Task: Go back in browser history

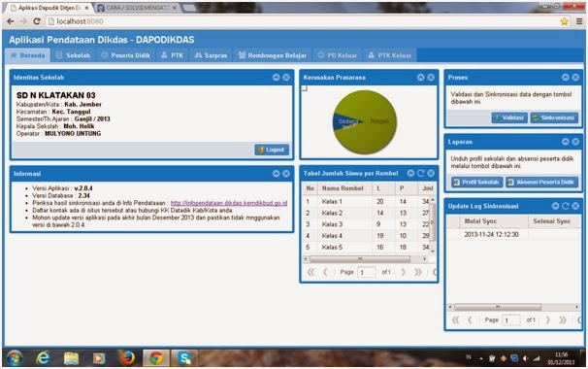Action: point(11,21)
